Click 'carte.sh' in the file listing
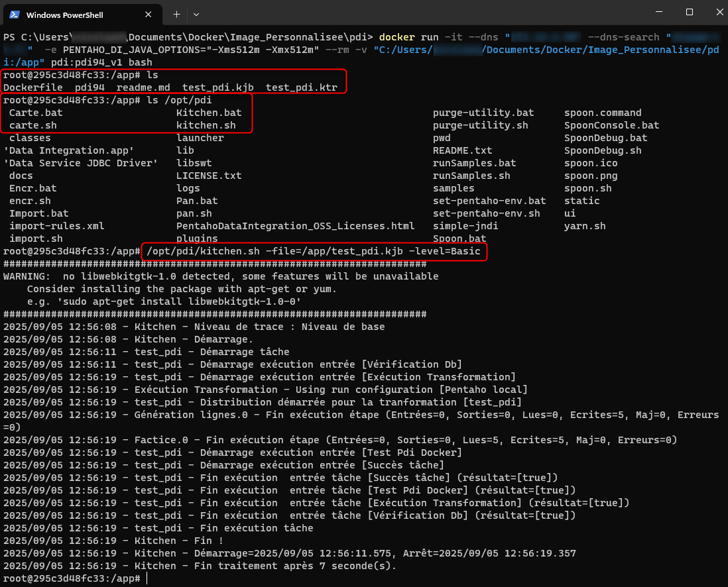Image resolution: width=728 pixels, height=587 pixels. click(x=33, y=125)
